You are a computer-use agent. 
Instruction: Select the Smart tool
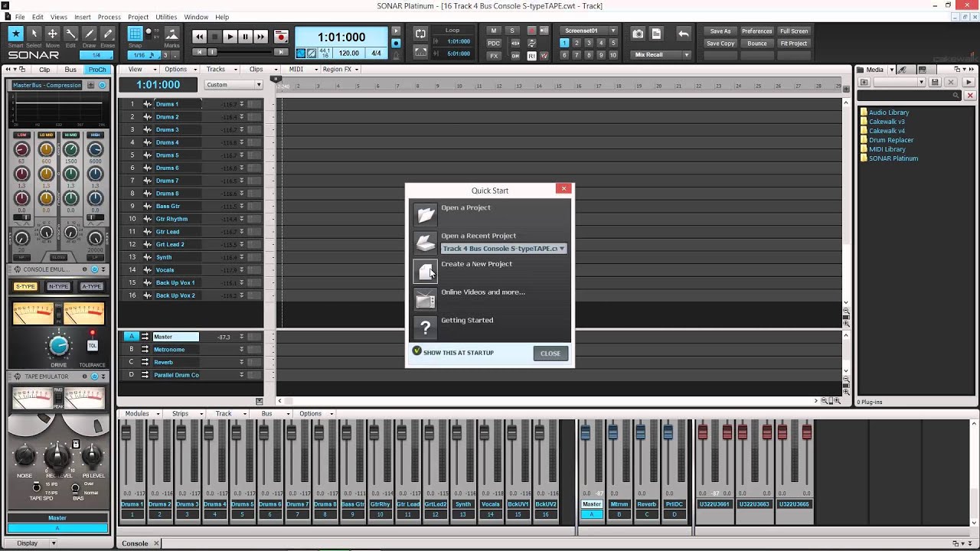point(15,34)
